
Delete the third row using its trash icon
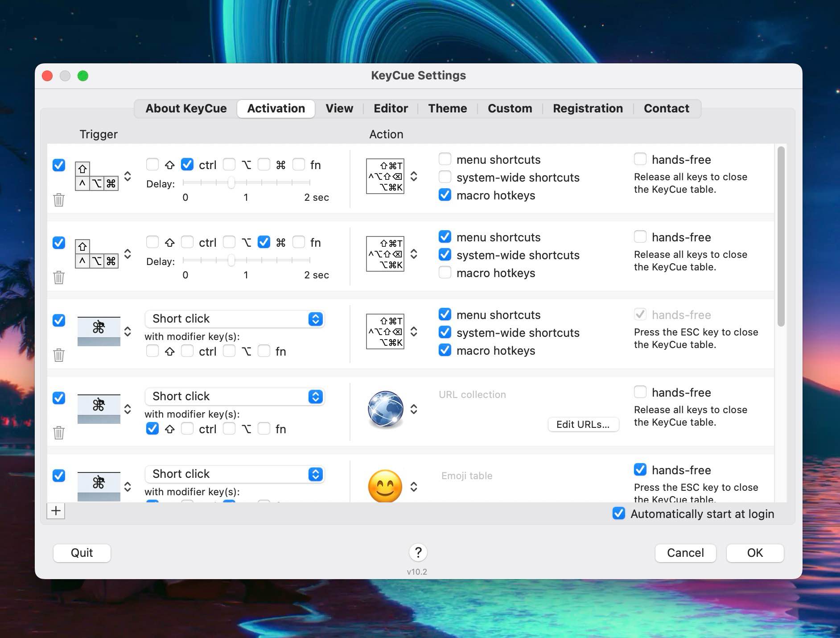(59, 355)
